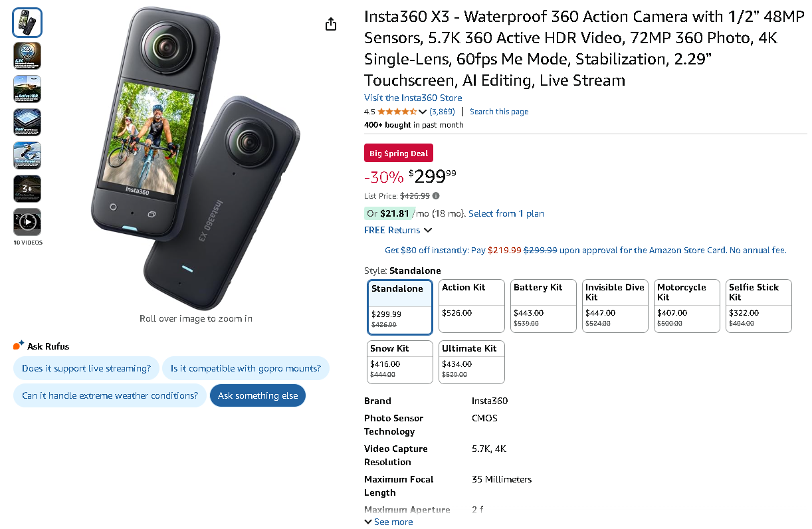Select the Standalone style option
The image size is (812, 529).
pos(400,307)
